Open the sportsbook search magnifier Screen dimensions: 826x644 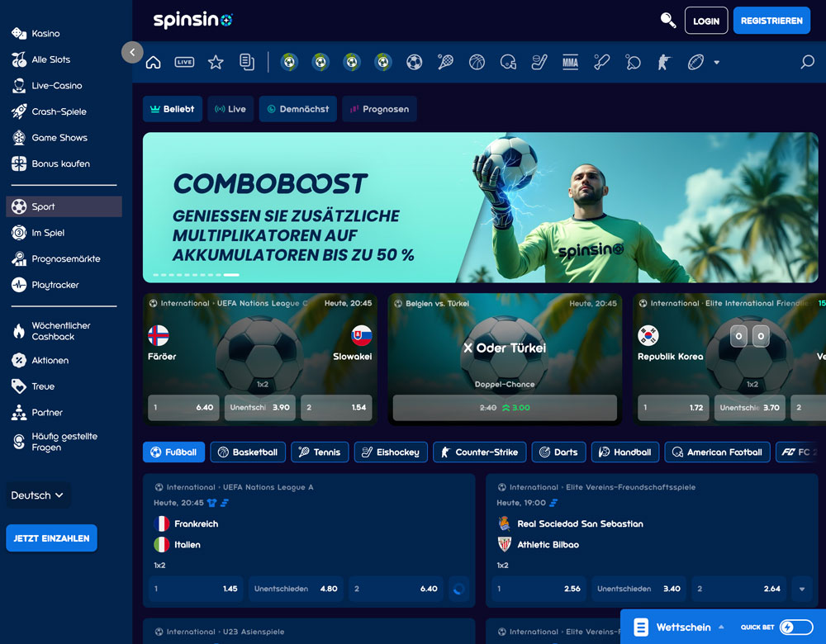pyautogui.click(x=807, y=62)
